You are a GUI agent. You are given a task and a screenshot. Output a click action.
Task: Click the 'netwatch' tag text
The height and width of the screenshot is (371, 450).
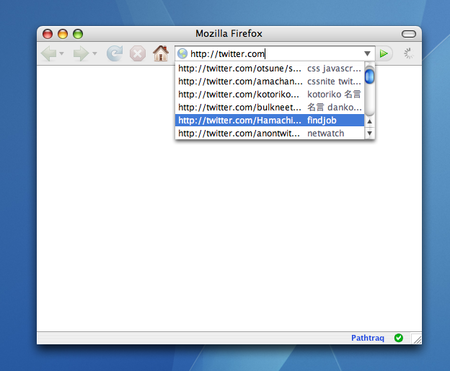click(x=326, y=133)
